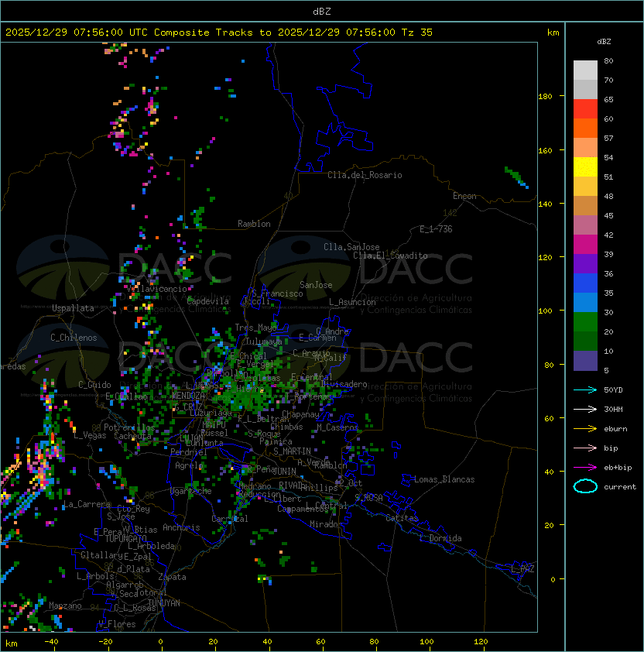
Task: Click the TUPUNGATO label
Action: pos(125,539)
